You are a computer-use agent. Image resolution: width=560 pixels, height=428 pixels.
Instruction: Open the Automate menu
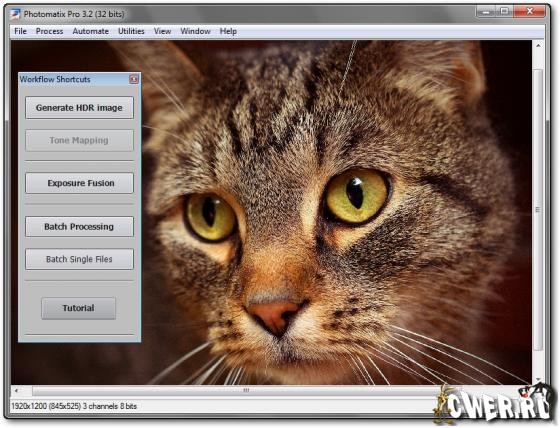(x=90, y=31)
